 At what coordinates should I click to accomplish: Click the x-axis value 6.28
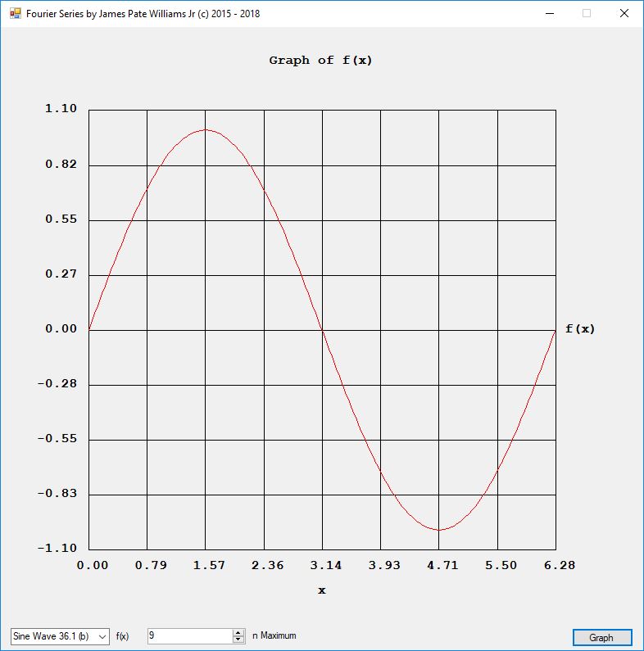pyautogui.click(x=560, y=566)
